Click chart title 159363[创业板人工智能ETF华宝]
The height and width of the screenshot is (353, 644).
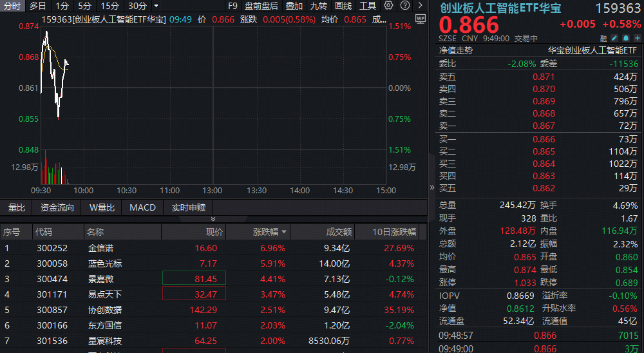(104, 19)
